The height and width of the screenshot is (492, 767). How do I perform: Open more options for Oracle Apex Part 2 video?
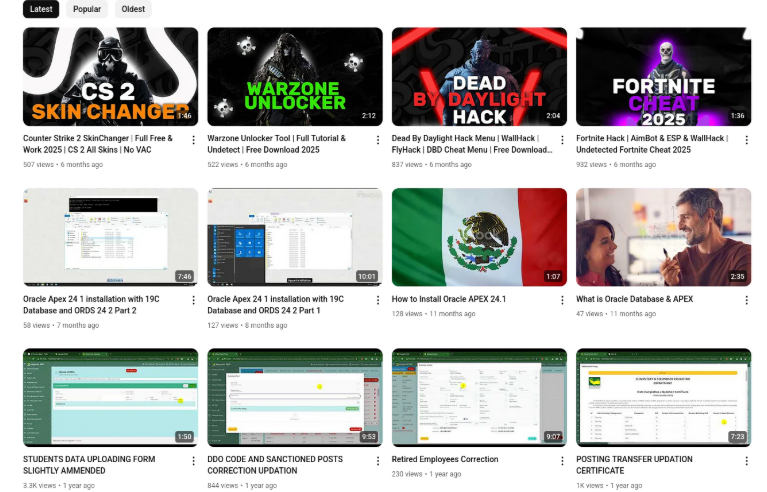[x=193, y=300]
